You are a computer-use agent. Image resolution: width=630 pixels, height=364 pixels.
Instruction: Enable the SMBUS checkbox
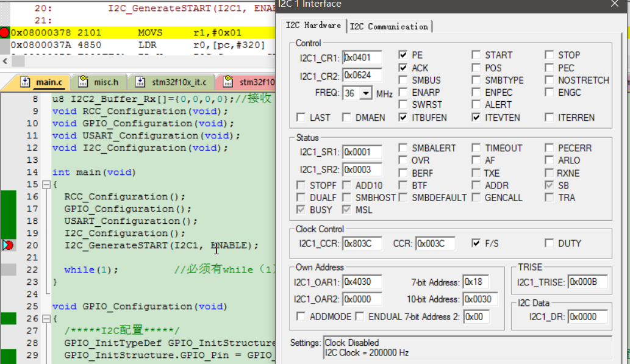click(403, 80)
